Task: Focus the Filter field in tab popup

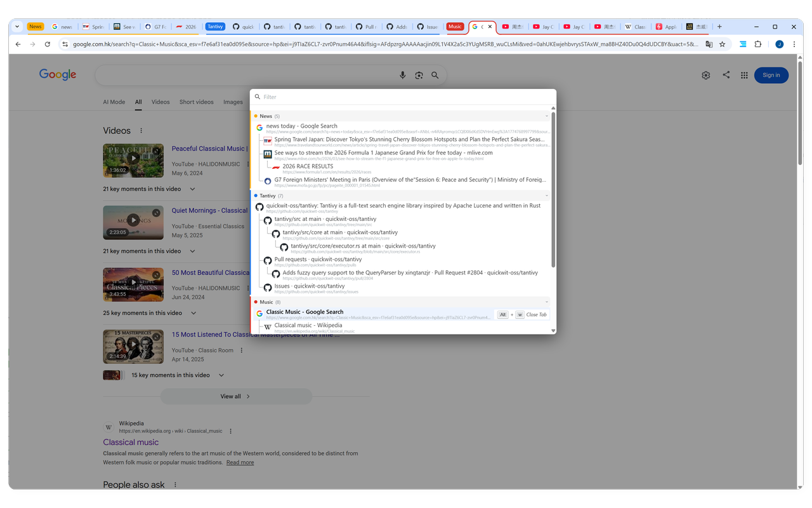Action: point(403,97)
